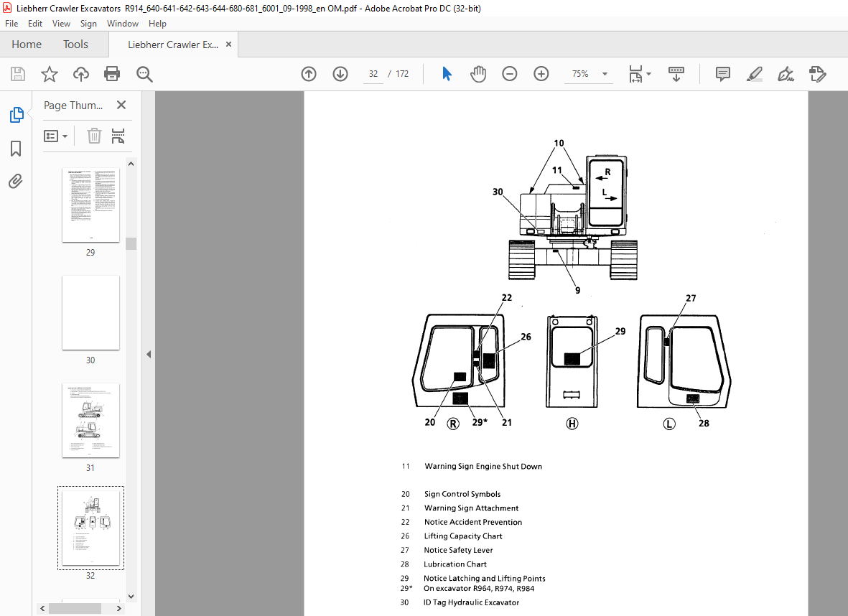Select the arrow Selection tool
The width and height of the screenshot is (848, 616).
click(447, 74)
